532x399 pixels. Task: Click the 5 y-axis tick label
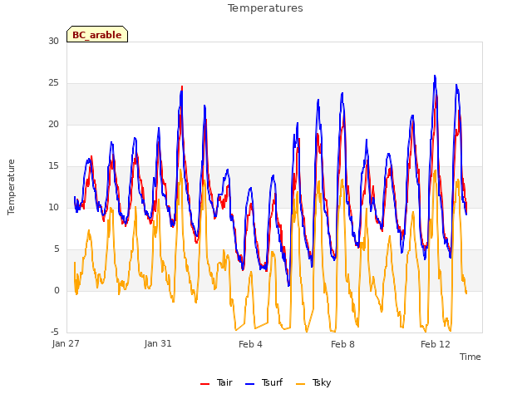57,249
